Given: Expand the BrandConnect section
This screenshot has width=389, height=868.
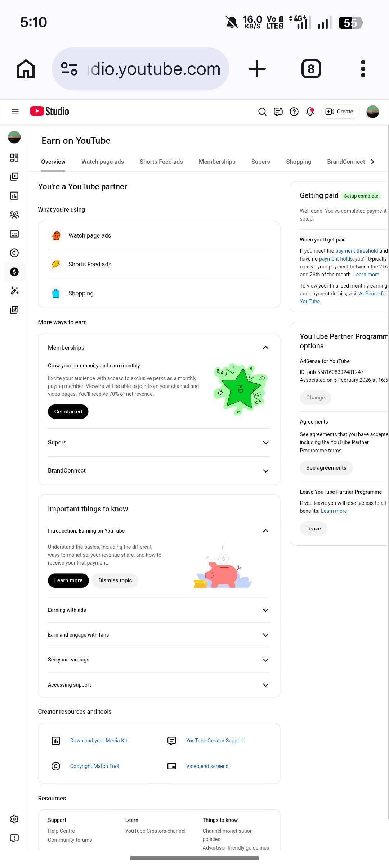Looking at the screenshot, I should tap(265, 471).
